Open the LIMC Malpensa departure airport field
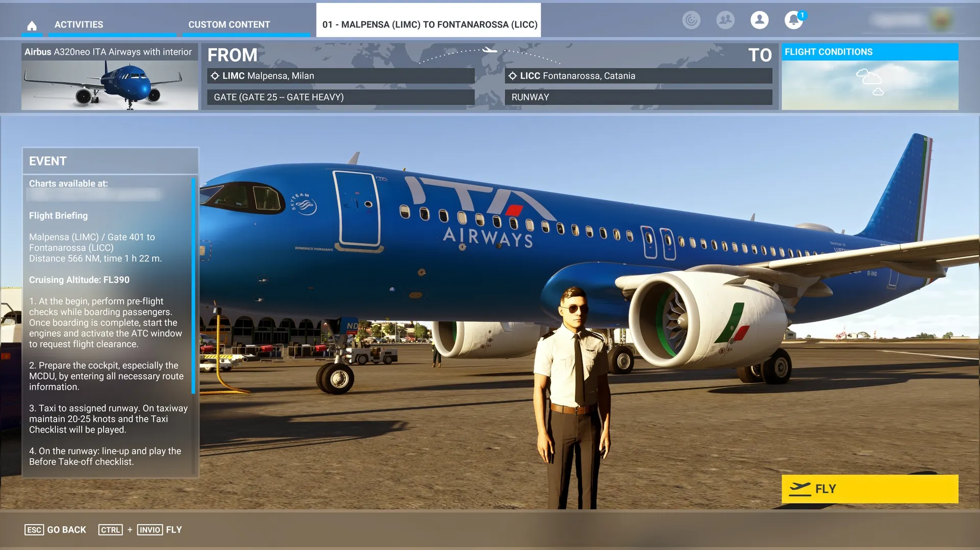Image resolution: width=980 pixels, height=550 pixels. tap(340, 76)
